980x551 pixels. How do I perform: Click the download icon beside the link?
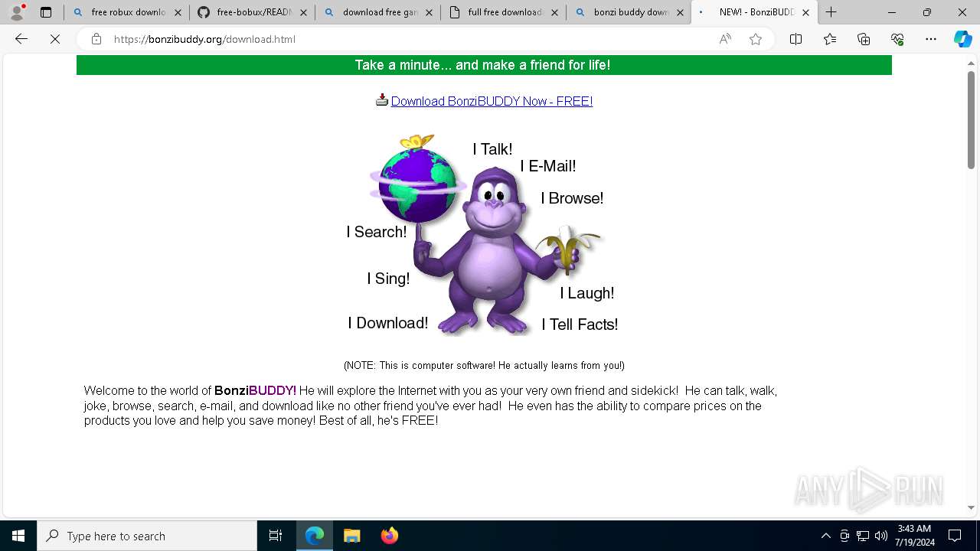click(382, 99)
